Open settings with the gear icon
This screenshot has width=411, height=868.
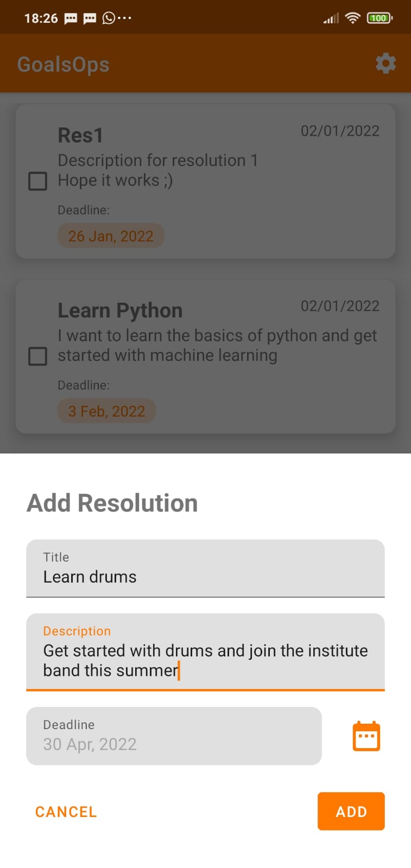tap(385, 64)
